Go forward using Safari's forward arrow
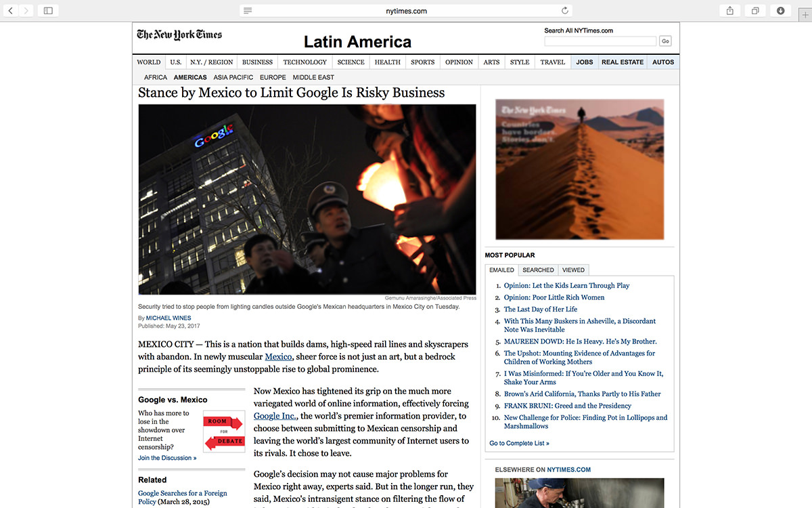Screen dimensions: 812x508 click(26, 11)
